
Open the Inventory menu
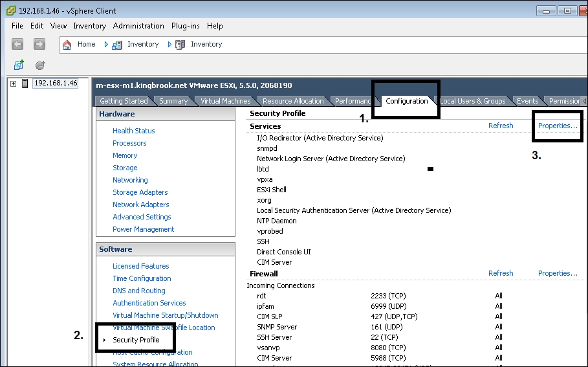[90, 26]
